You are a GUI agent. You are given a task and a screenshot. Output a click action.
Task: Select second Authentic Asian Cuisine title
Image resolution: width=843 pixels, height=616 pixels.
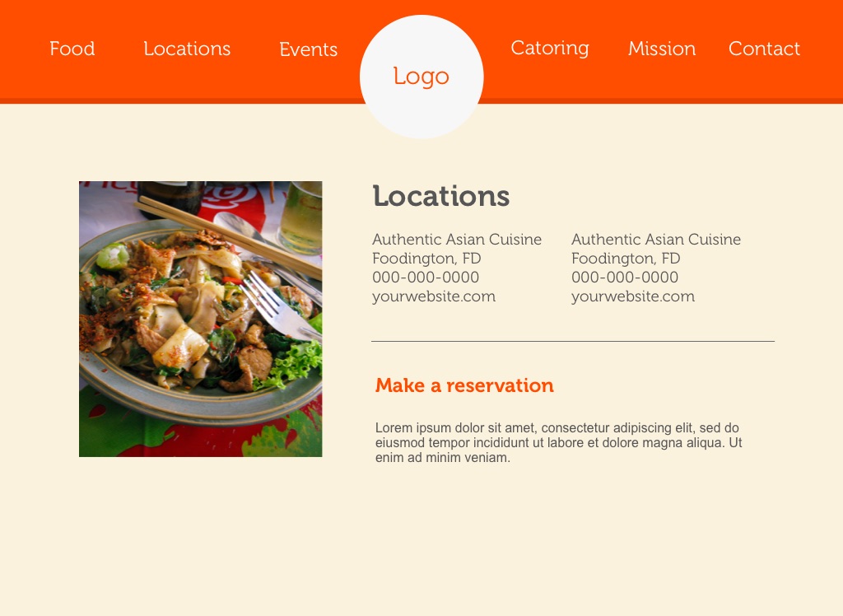(656, 240)
